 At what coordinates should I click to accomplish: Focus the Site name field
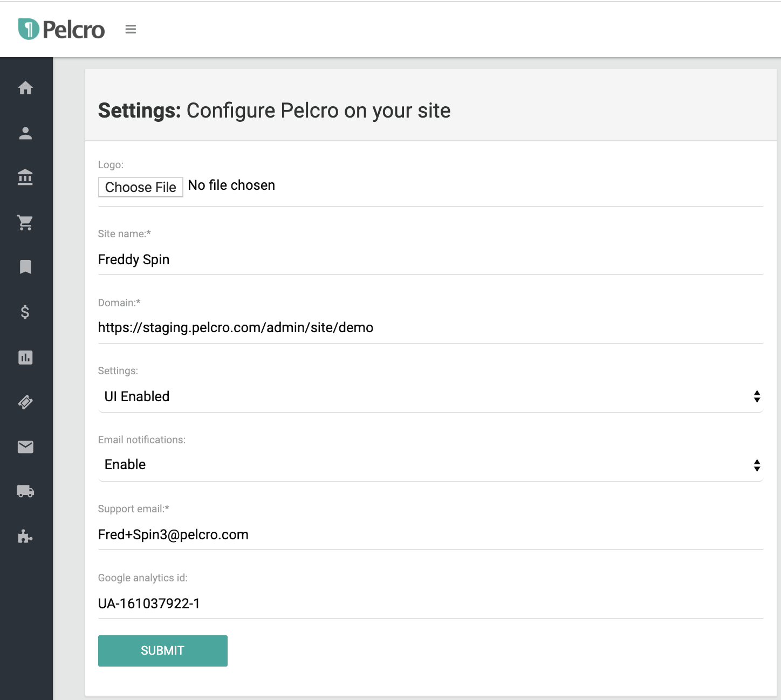point(430,259)
